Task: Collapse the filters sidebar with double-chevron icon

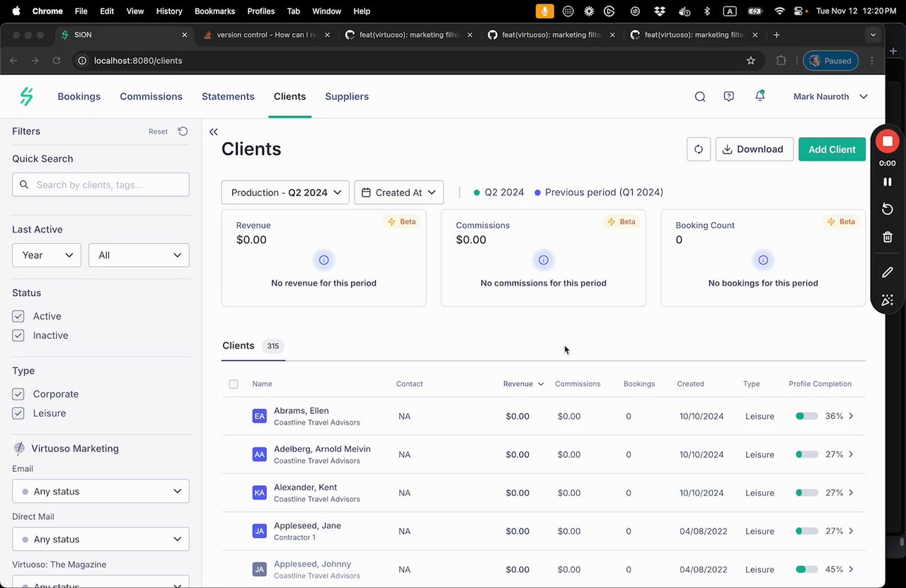Action: [x=213, y=132]
